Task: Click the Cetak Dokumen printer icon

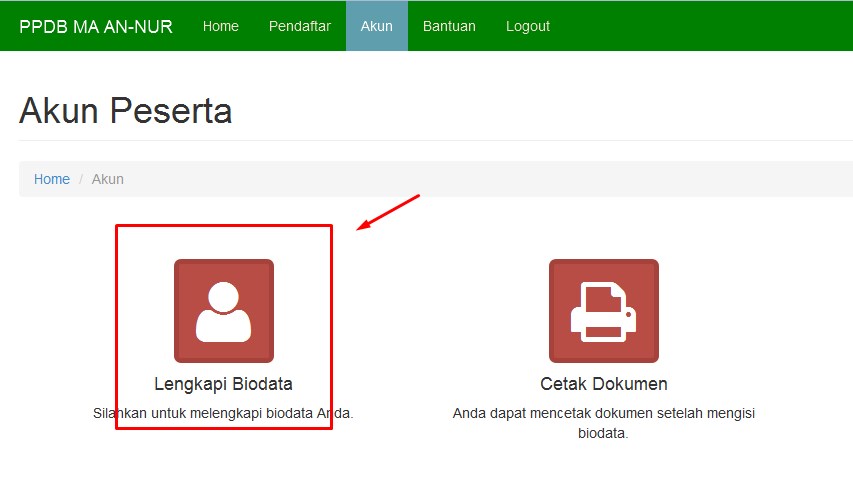Action: pyautogui.click(x=603, y=310)
